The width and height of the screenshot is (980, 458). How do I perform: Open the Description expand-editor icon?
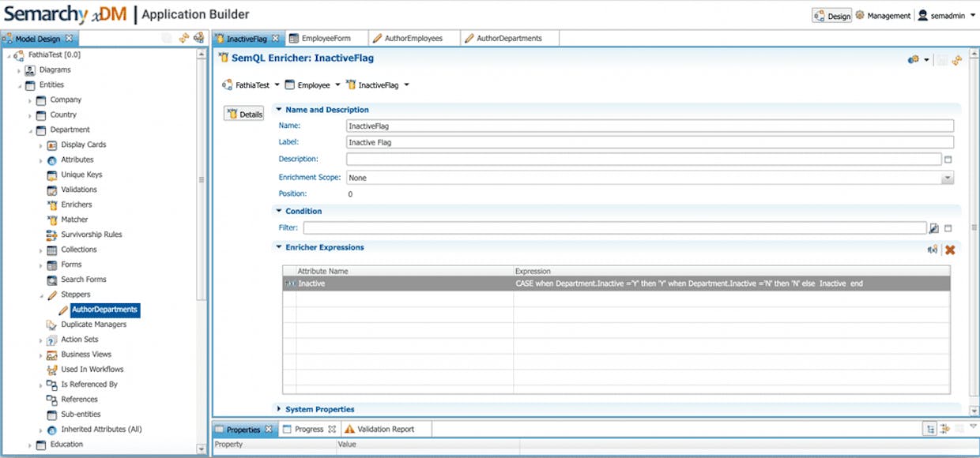tap(948, 160)
